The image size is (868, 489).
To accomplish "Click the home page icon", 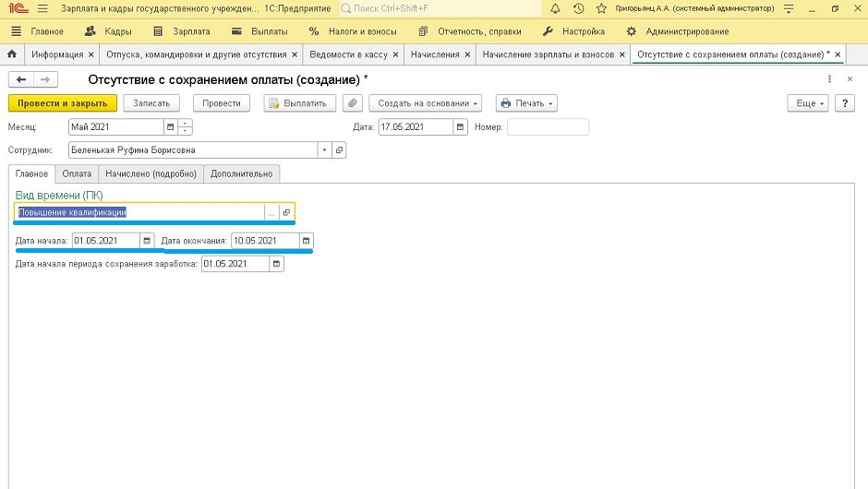I will pos(11,54).
